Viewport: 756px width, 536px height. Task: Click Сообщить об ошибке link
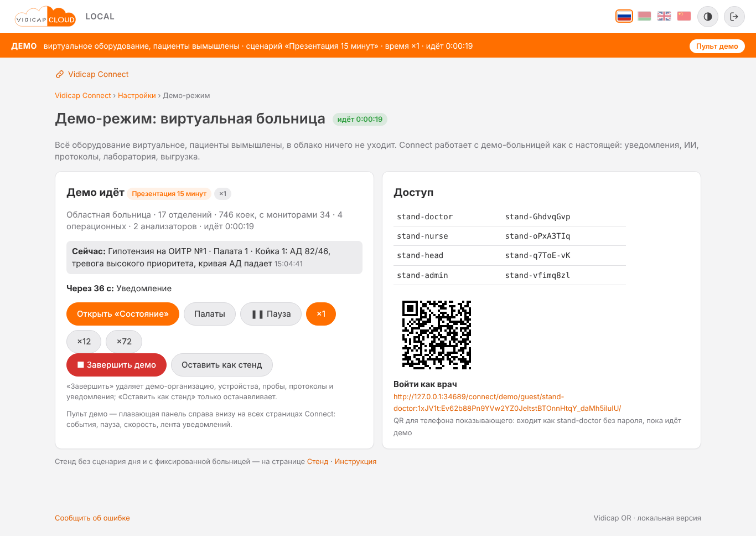pyautogui.click(x=92, y=518)
